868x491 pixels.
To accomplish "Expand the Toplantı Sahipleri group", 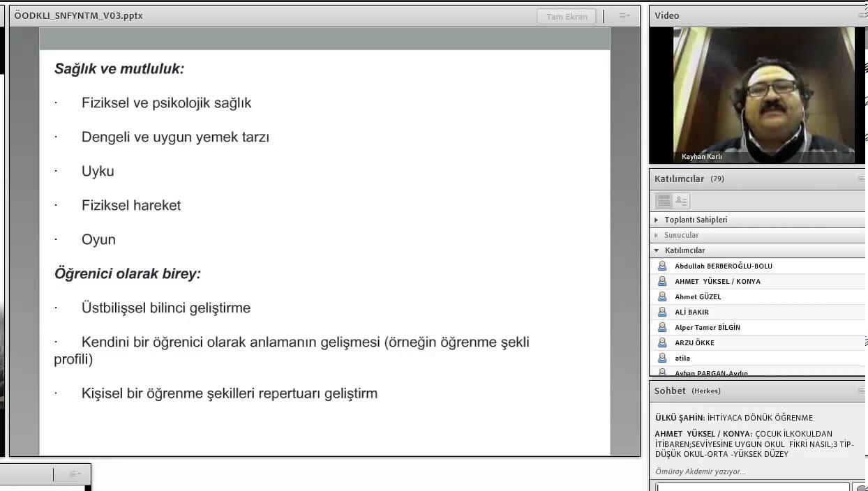I will [x=657, y=220].
